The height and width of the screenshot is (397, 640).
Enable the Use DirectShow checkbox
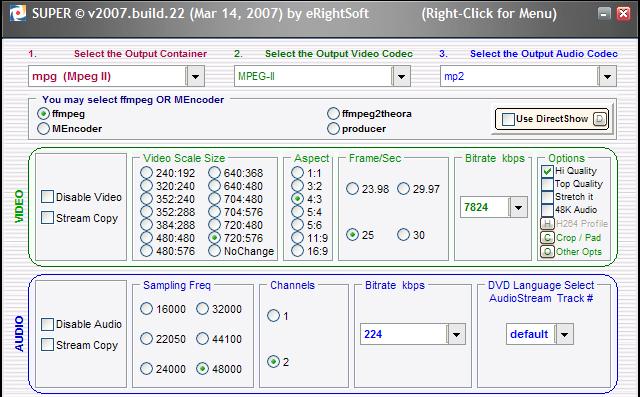click(508, 119)
